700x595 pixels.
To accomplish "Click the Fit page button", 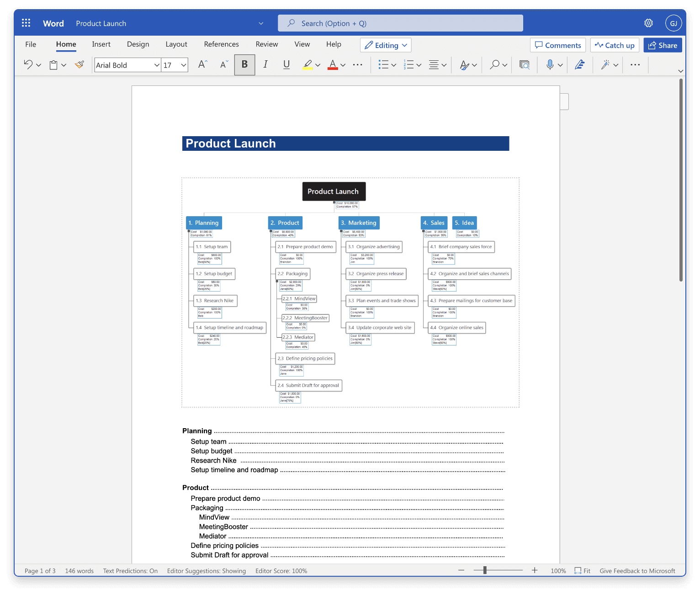I will tap(583, 571).
